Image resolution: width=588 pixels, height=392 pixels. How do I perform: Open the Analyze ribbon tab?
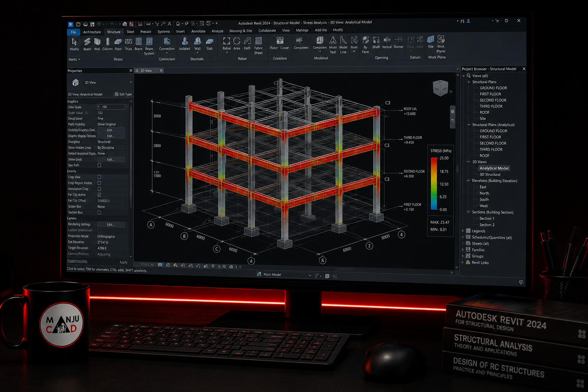(x=217, y=31)
